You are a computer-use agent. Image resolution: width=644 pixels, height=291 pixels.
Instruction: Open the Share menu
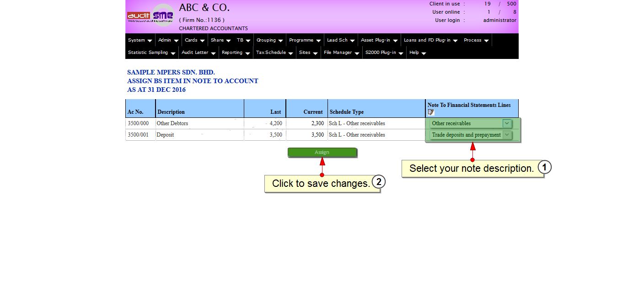[220, 40]
